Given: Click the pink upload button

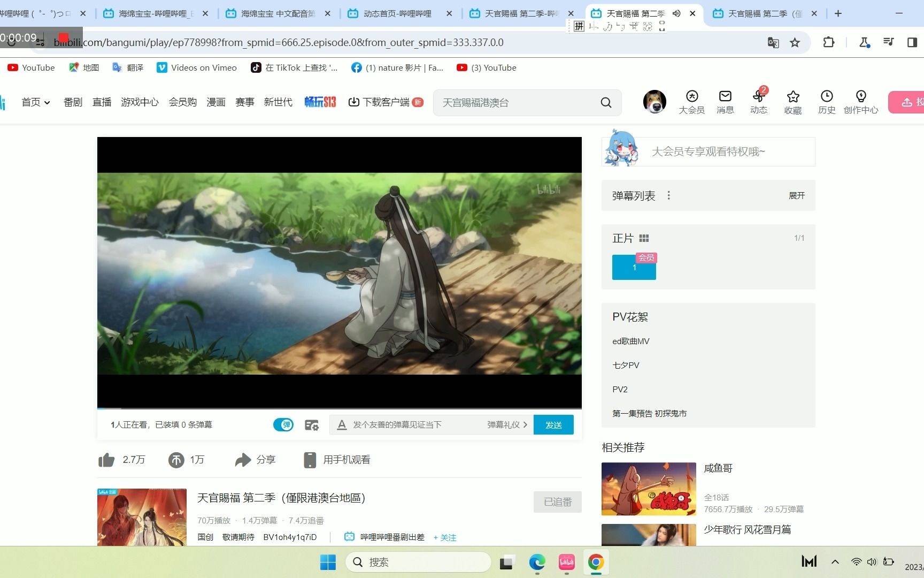Looking at the screenshot, I should pyautogui.click(x=907, y=102).
